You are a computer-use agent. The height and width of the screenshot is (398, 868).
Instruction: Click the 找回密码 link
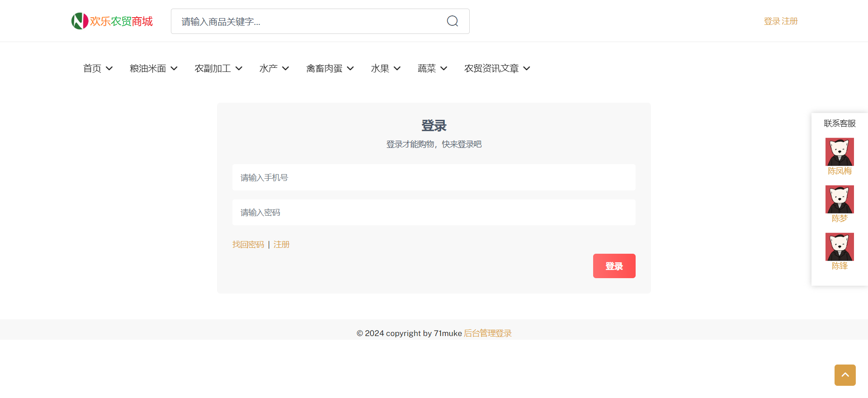coord(248,245)
